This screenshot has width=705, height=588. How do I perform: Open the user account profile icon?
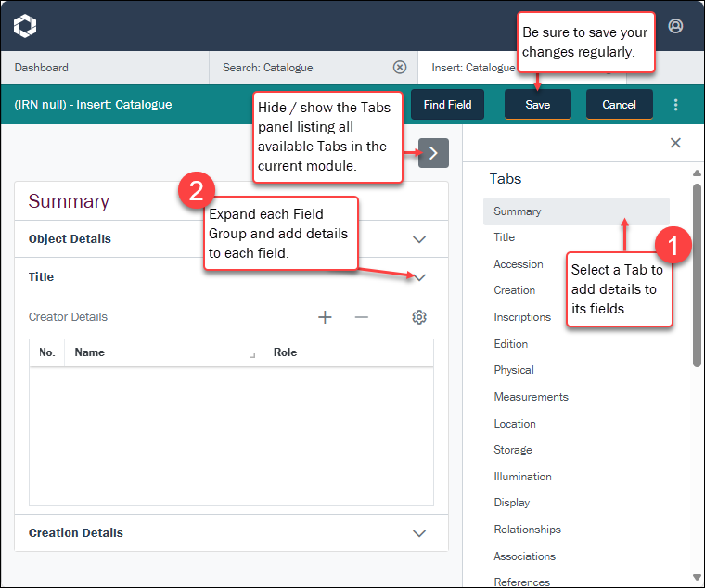point(675,26)
